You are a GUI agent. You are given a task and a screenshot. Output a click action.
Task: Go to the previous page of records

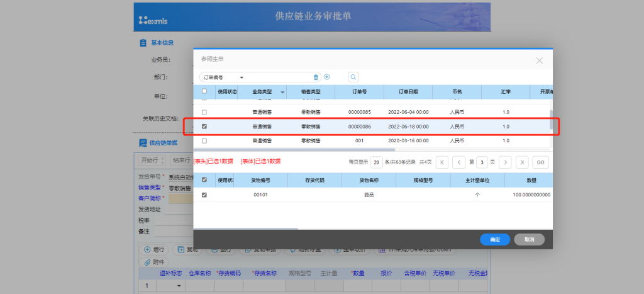pyautogui.click(x=459, y=162)
